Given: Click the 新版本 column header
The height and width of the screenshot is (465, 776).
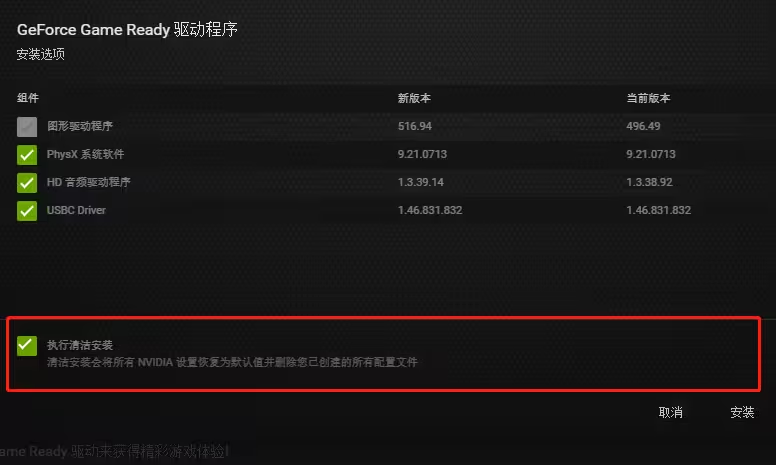Looking at the screenshot, I should tap(414, 98).
